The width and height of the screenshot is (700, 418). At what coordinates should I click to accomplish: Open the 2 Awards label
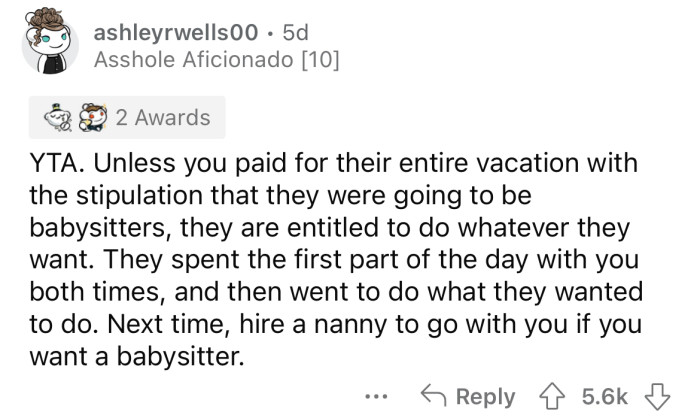click(162, 118)
